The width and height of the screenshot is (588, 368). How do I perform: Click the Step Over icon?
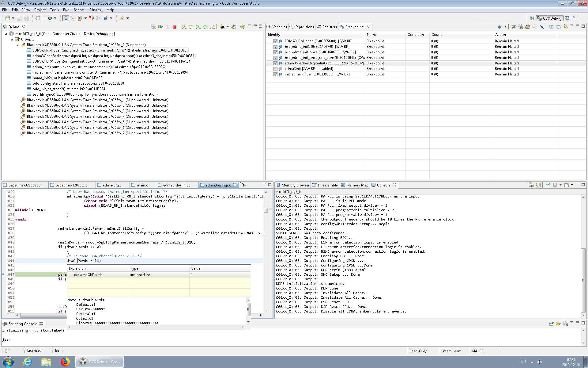[191, 27]
